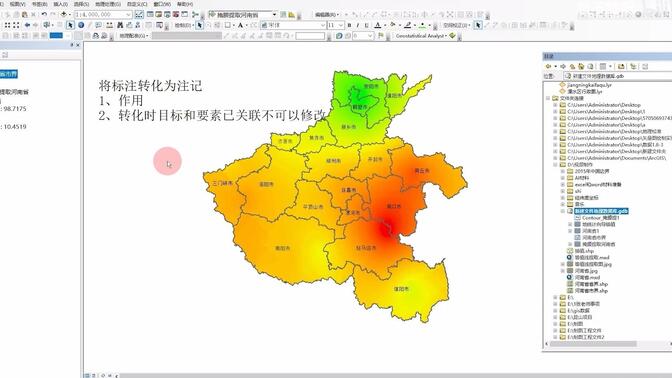Image resolution: width=672 pixels, height=378 pixels.
Task: Toggle Bold text formatting
Action: tap(349, 25)
